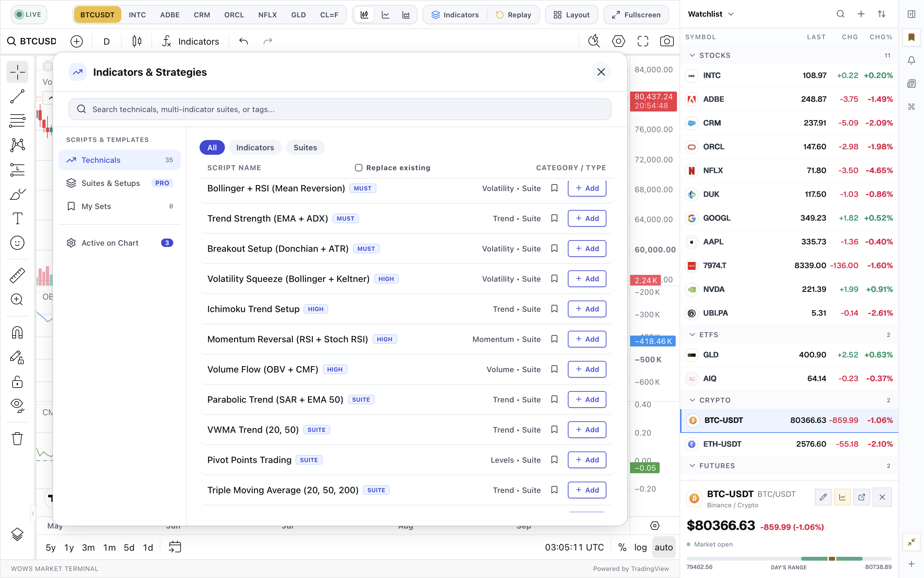Open the Layout options menu

(x=572, y=14)
